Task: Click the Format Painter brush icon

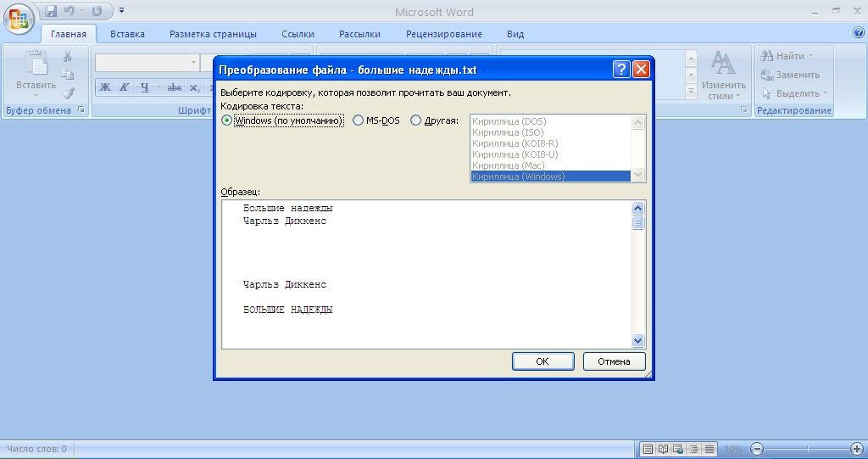Action: (68, 92)
